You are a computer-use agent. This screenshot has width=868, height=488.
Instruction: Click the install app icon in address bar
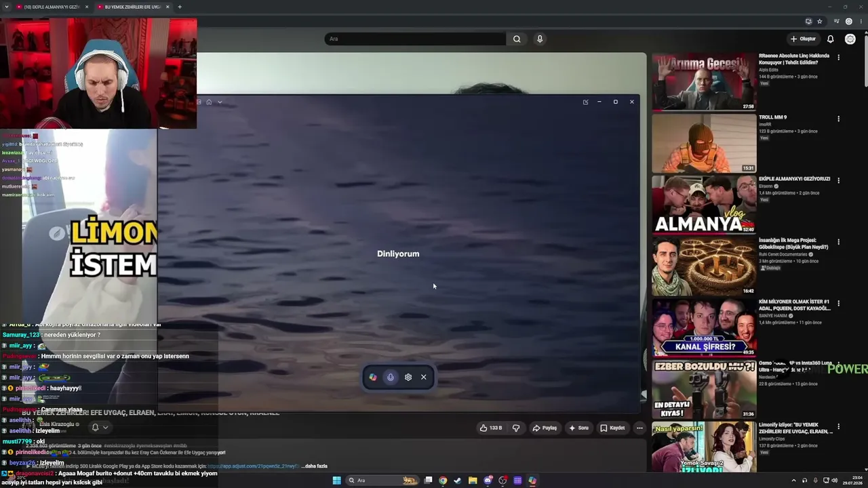tap(808, 21)
